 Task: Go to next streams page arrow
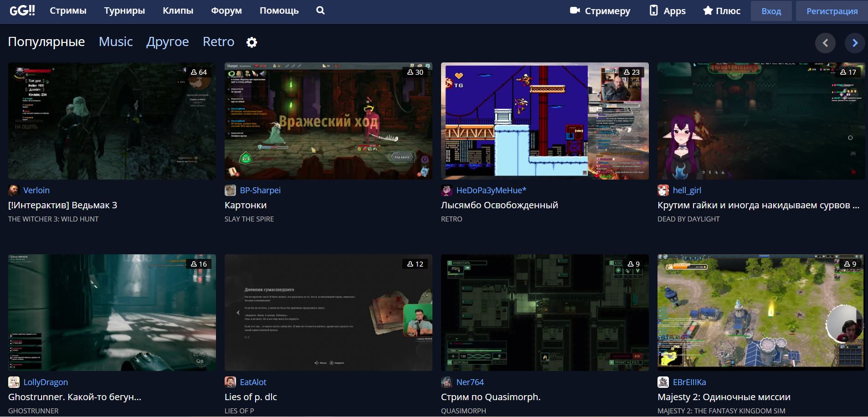[x=855, y=43]
